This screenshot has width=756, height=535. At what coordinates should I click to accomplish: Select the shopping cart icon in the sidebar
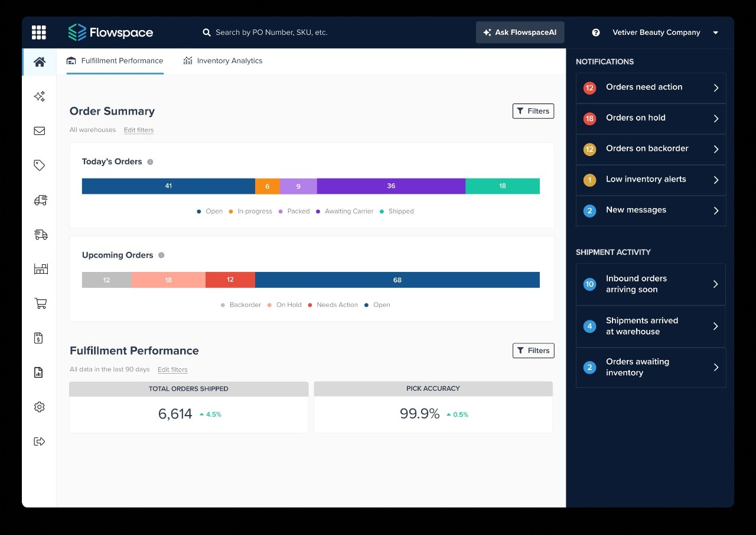pyautogui.click(x=39, y=303)
